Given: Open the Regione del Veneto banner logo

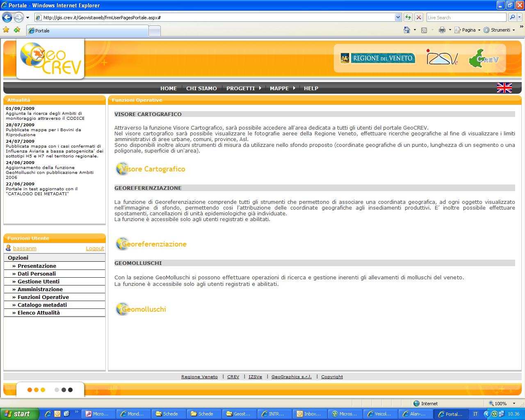Looking at the screenshot, I should (x=378, y=58).
